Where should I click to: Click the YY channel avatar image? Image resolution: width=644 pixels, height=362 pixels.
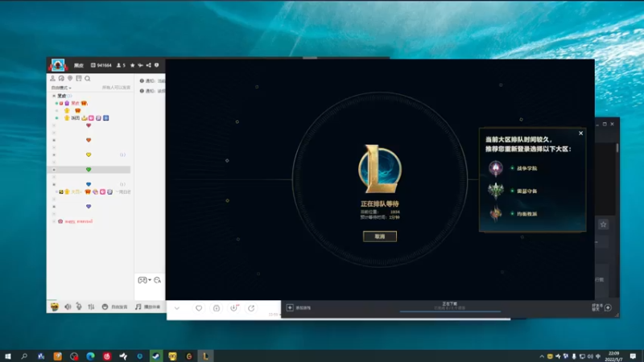58,65
